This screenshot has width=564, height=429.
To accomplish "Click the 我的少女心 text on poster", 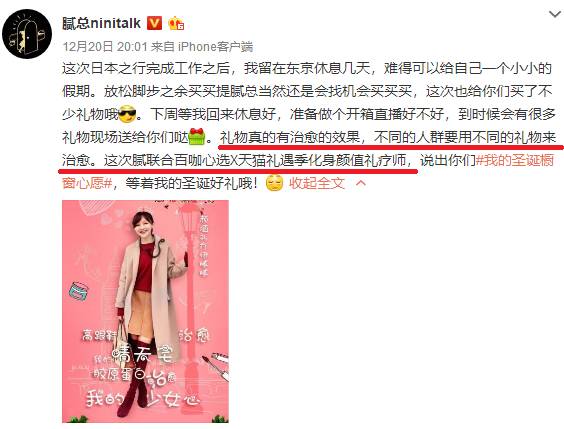I will coord(142,399).
